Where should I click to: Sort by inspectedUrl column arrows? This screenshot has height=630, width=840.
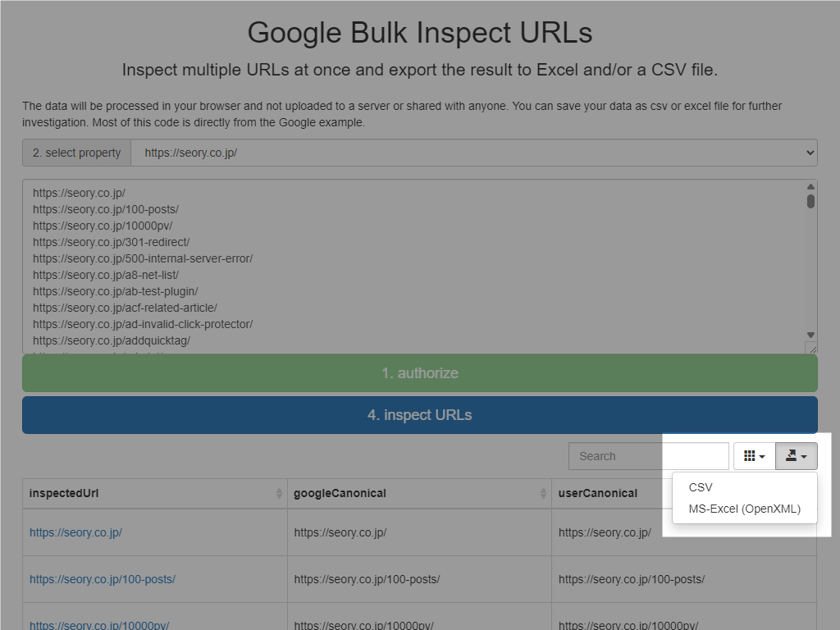279,493
